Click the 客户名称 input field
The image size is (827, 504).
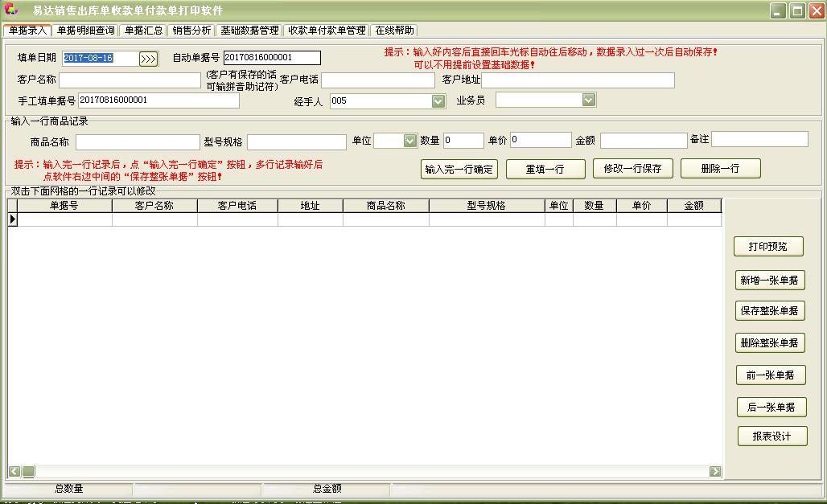[130, 80]
